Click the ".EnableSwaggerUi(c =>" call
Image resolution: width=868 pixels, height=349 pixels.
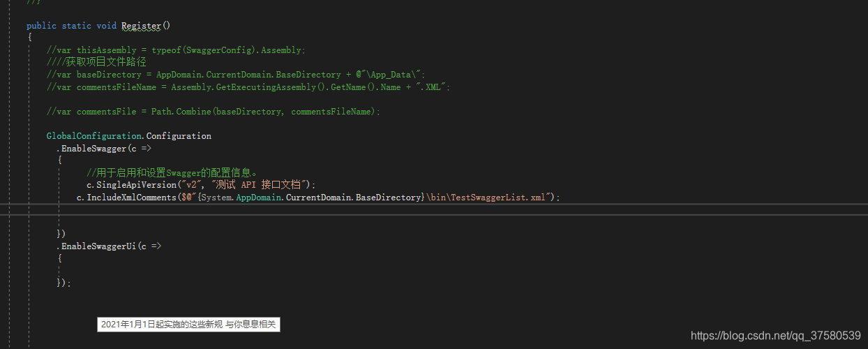[109, 246]
